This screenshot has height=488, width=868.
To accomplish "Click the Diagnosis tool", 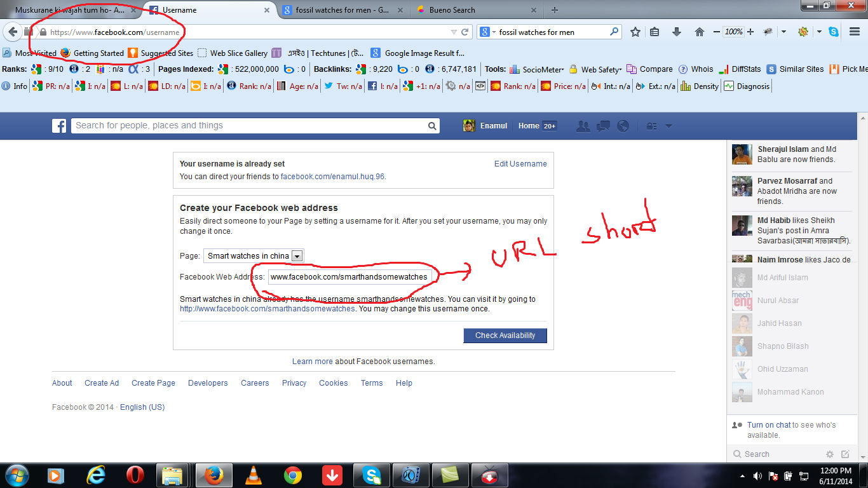I will [747, 86].
